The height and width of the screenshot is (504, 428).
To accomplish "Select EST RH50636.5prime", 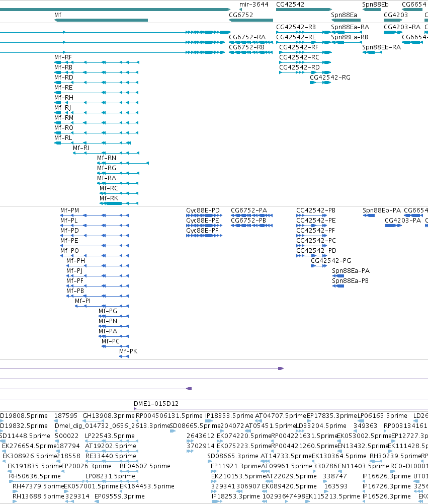I will point(35,476).
